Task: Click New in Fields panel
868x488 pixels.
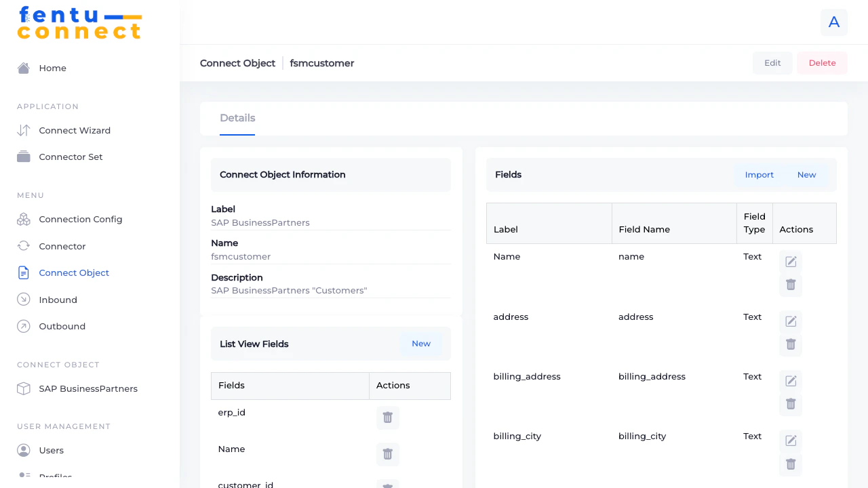Action: pos(806,175)
